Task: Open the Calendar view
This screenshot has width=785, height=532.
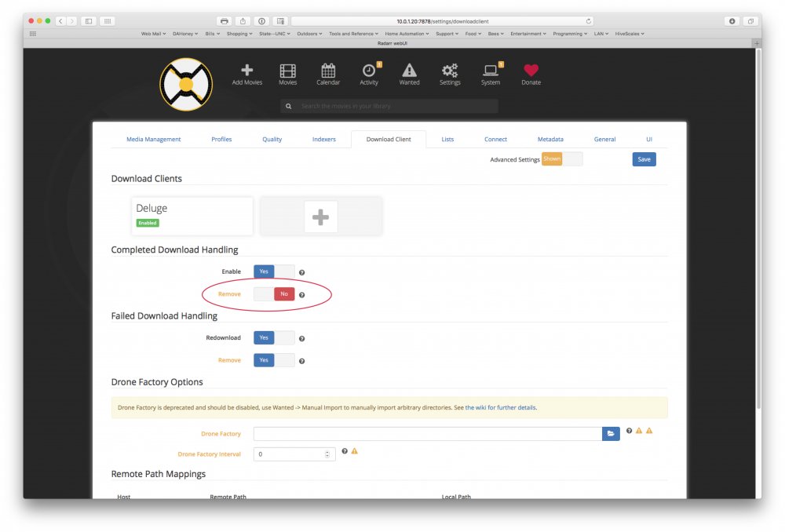Action: point(328,75)
